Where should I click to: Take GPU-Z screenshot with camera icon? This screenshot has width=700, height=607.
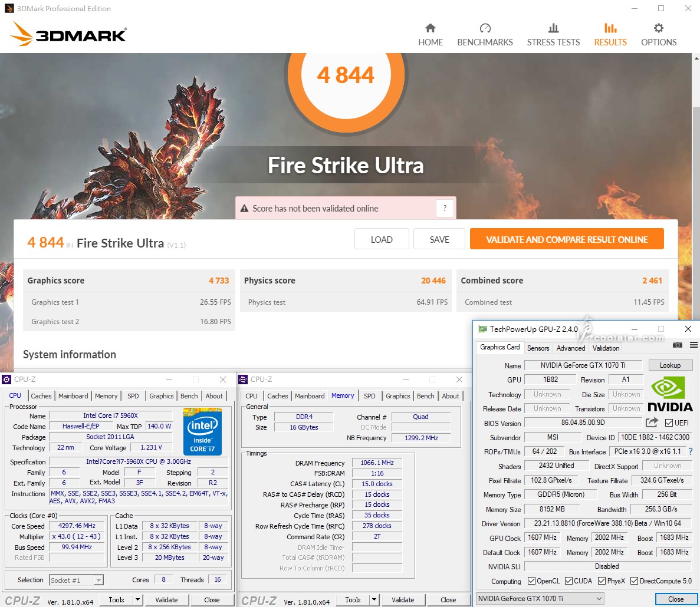677,345
